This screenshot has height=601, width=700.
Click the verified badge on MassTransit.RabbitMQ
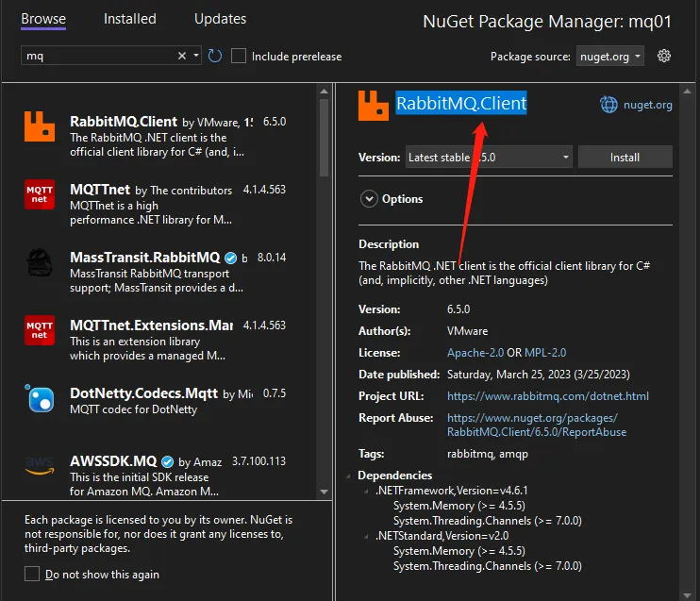[230, 259]
